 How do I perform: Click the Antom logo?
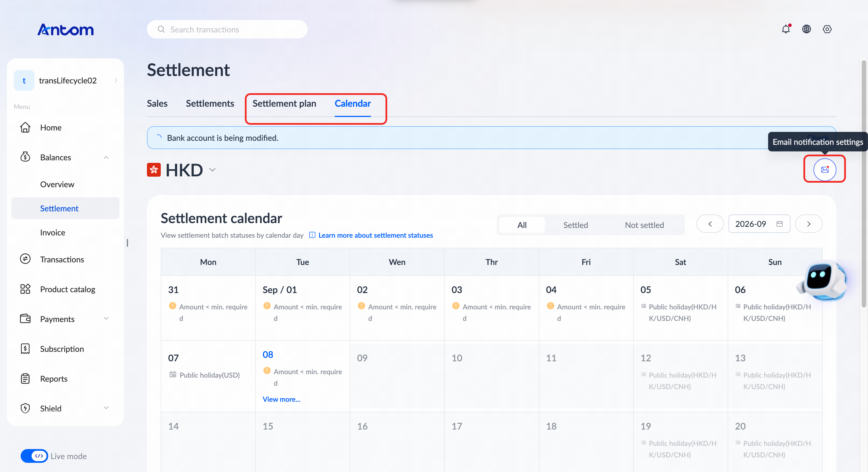point(65,30)
